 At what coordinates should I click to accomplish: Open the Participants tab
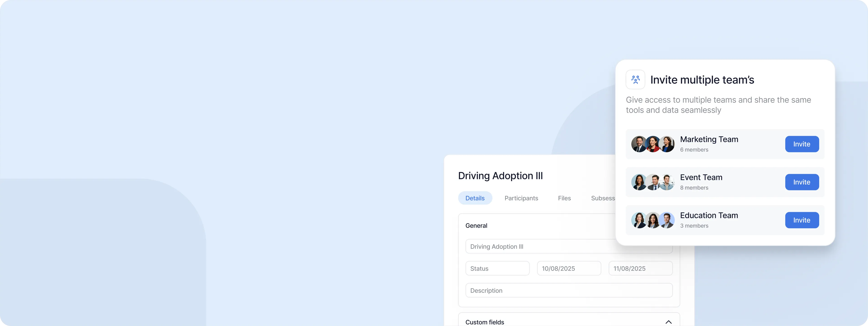(x=521, y=198)
